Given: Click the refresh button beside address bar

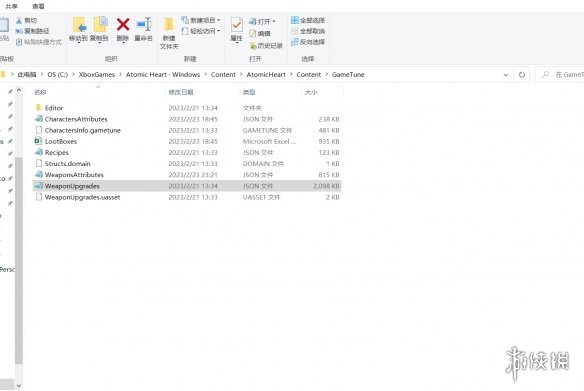Looking at the screenshot, I should [x=522, y=74].
